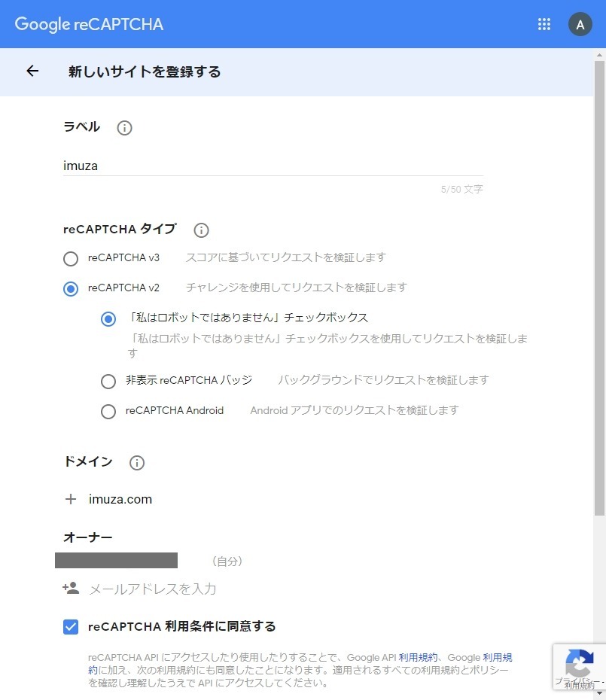Click the (自分) owner label

(x=227, y=562)
